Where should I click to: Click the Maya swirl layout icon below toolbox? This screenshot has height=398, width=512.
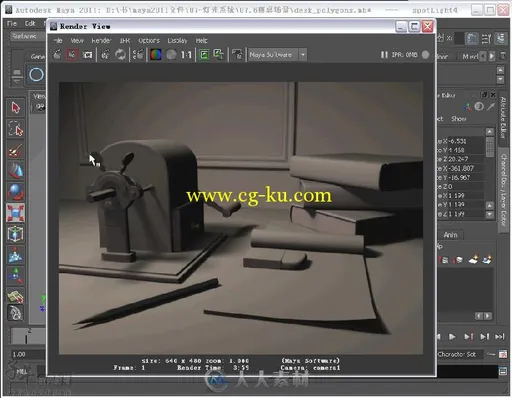(15, 313)
